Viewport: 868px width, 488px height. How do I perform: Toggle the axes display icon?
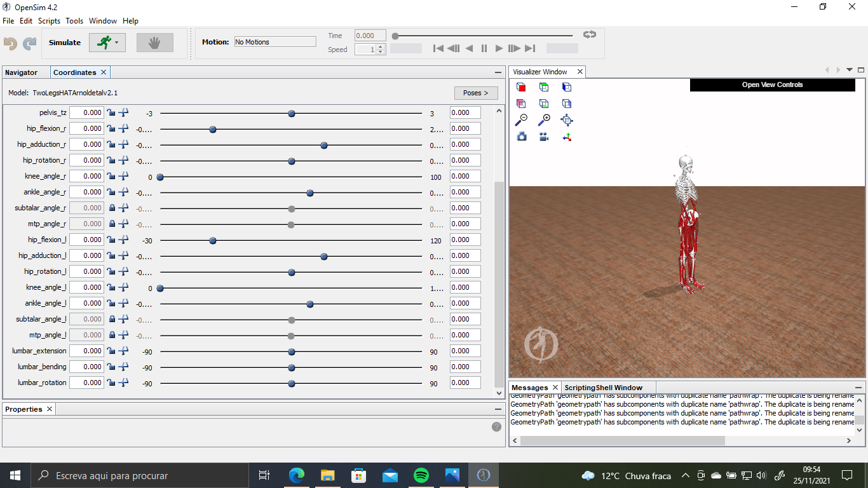click(567, 136)
